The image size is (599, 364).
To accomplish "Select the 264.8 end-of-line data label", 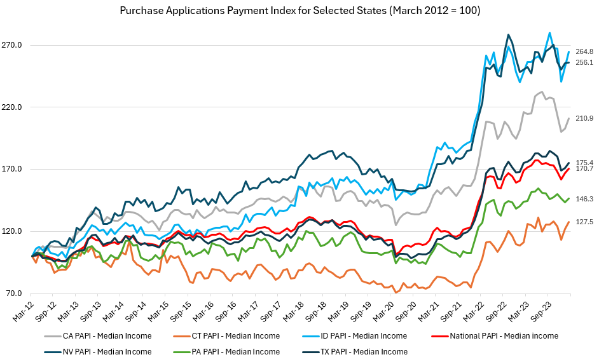I will 584,51.
